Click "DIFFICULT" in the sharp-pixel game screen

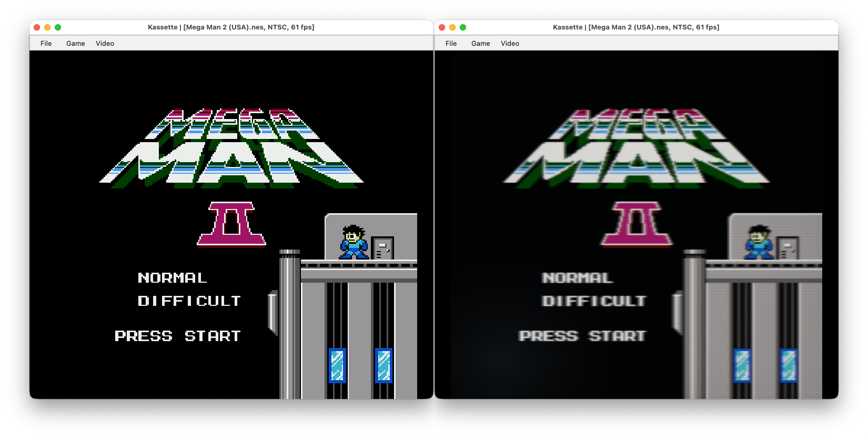coord(189,301)
